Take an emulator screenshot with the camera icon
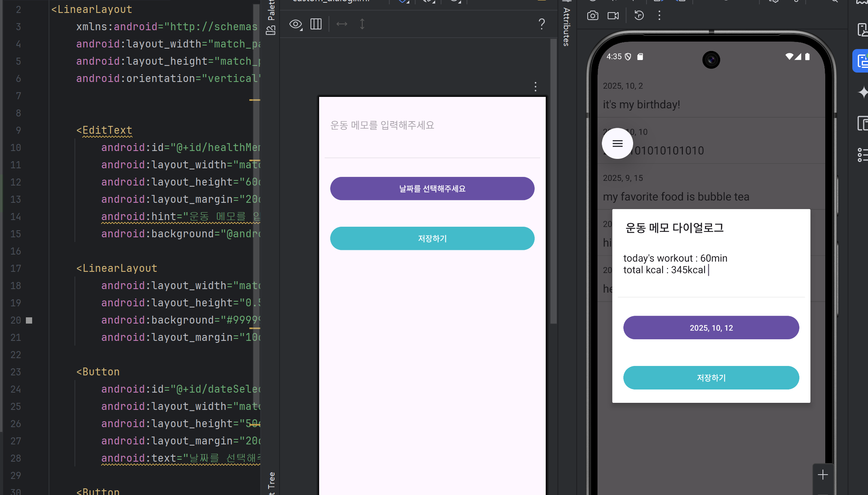Screen dimensions: 868x495 coord(592,16)
